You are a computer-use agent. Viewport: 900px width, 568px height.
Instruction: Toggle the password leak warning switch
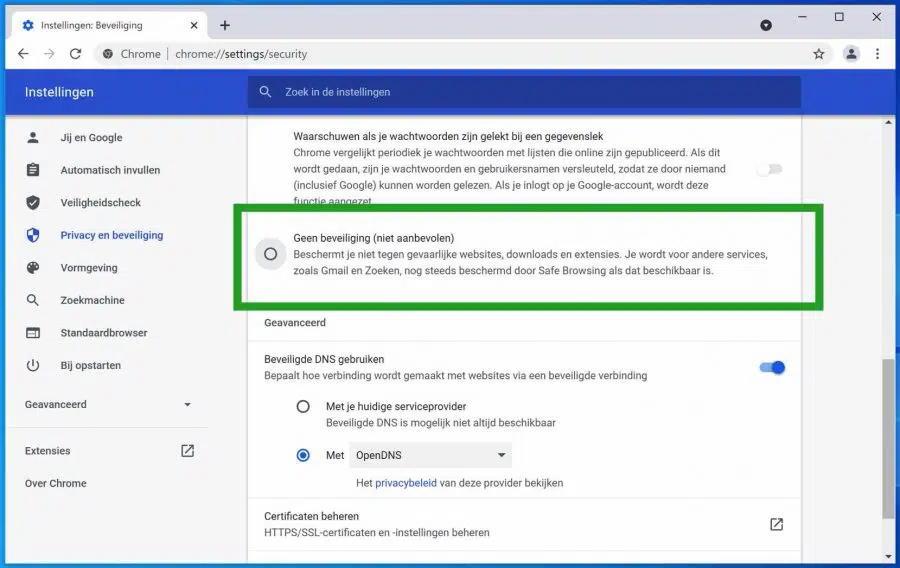click(x=770, y=169)
